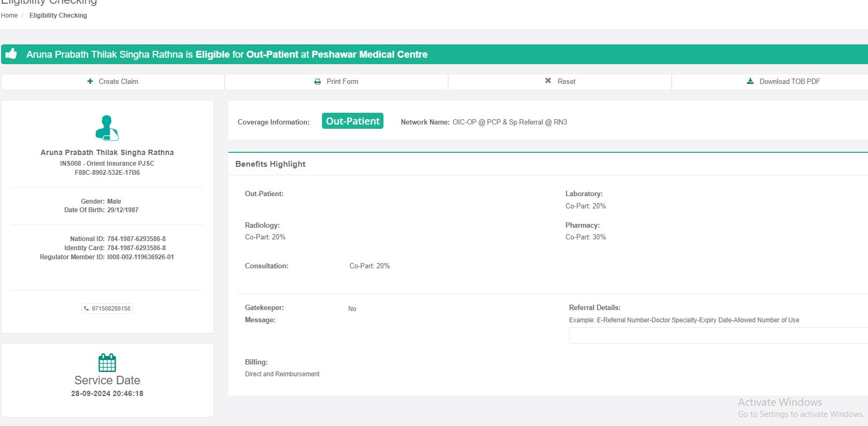Focus the Referral Details input field
This screenshot has width=868, height=426.
pyautogui.click(x=717, y=335)
